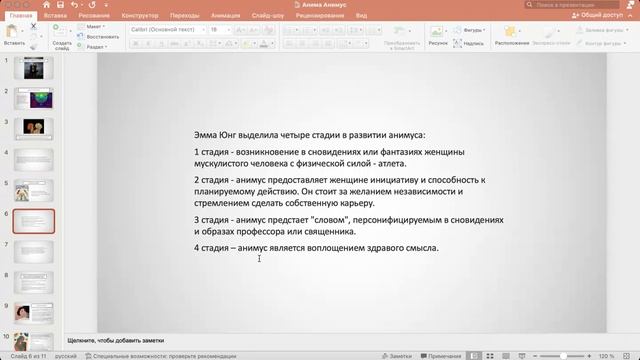Clear all formatting icon
This screenshot has width=640, height=360.
(x=269, y=30)
